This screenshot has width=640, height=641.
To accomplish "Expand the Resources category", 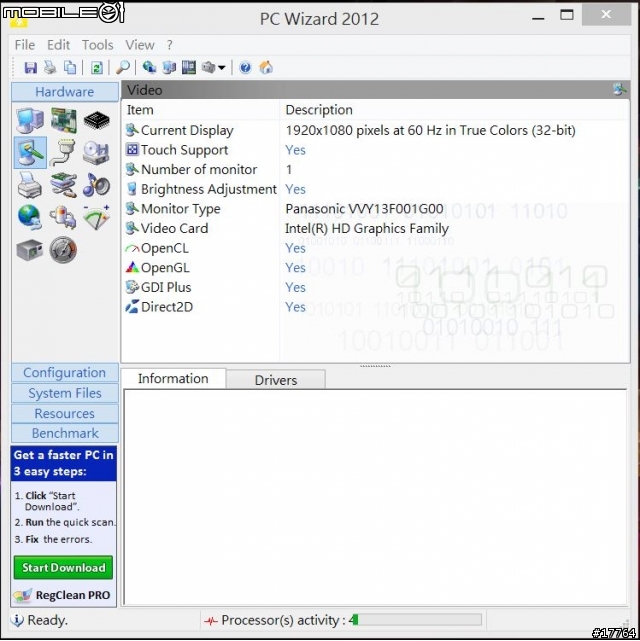I will coord(65,413).
